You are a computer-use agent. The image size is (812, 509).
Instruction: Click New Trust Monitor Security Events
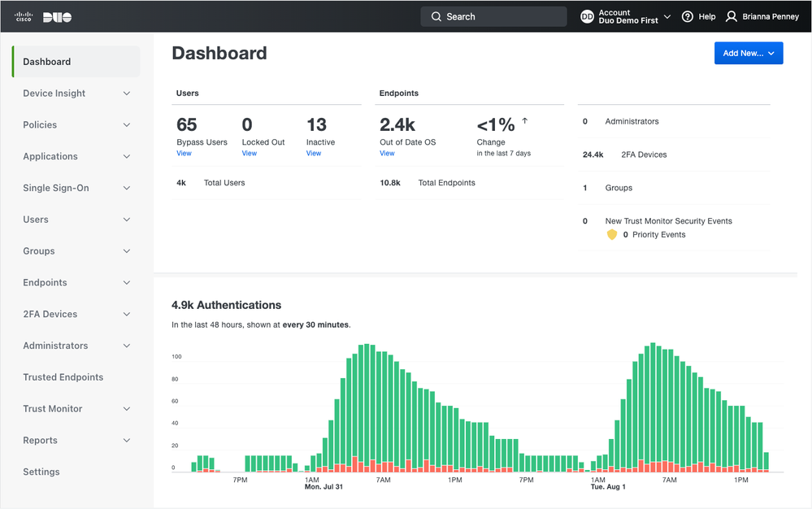click(669, 221)
